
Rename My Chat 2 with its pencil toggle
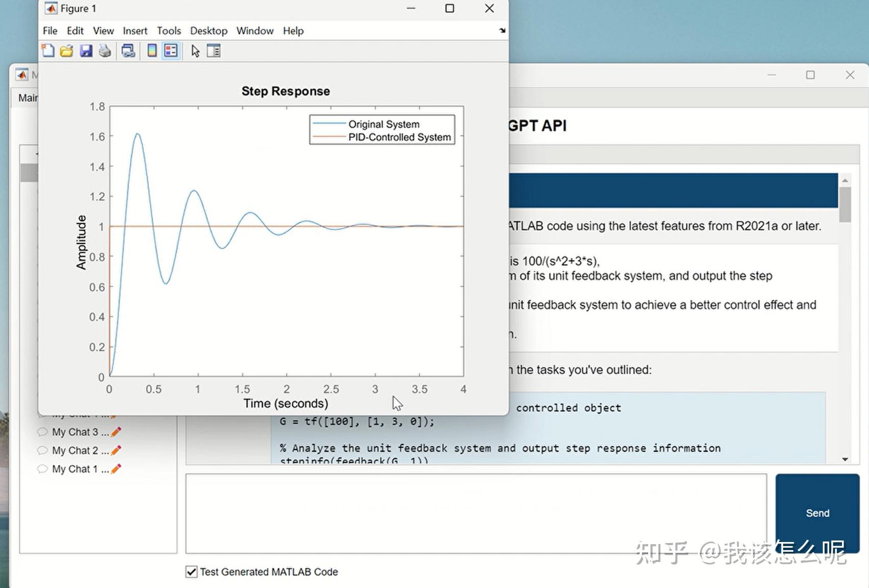click(x=116, y=451)
